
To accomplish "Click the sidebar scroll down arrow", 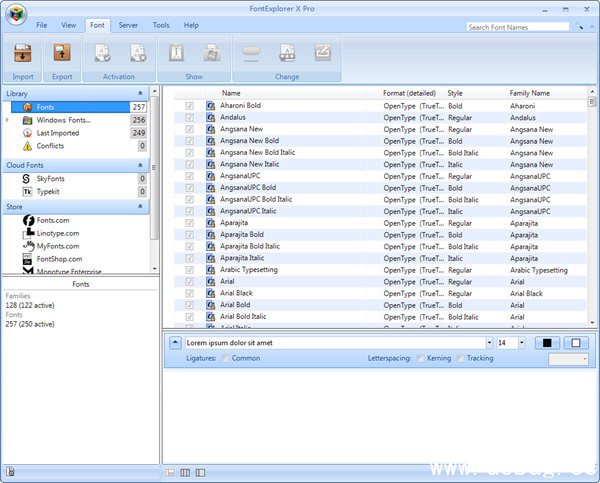I will click(x=155, y=269).
